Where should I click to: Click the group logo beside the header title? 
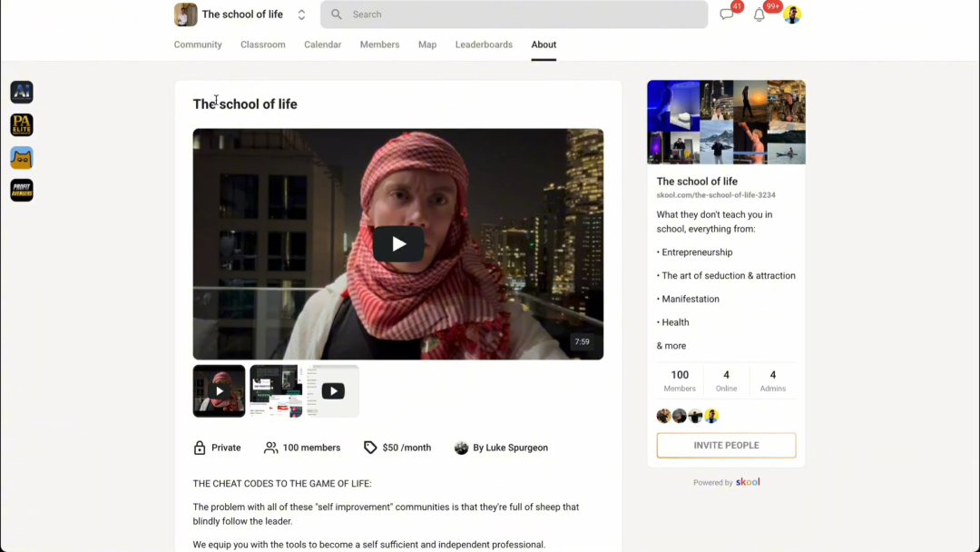(x=186, y=15)
